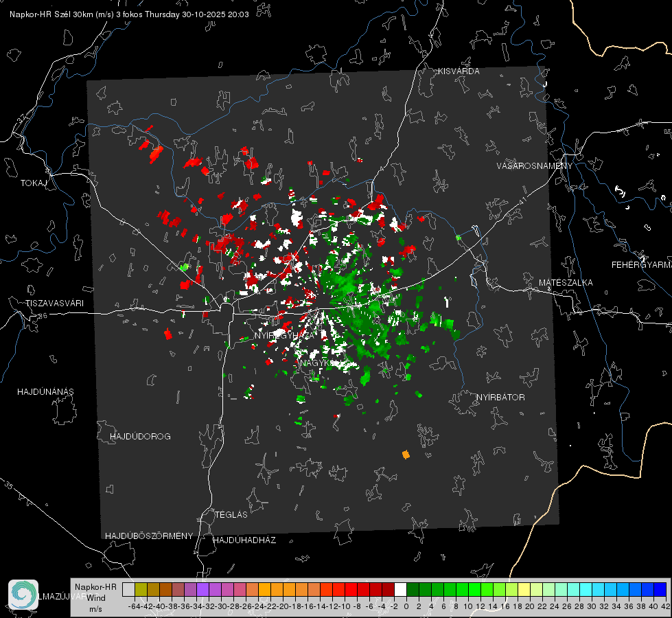The image size is (672, 618).
Task: Click the -64 legend value
Action: [x=134, y=606]
